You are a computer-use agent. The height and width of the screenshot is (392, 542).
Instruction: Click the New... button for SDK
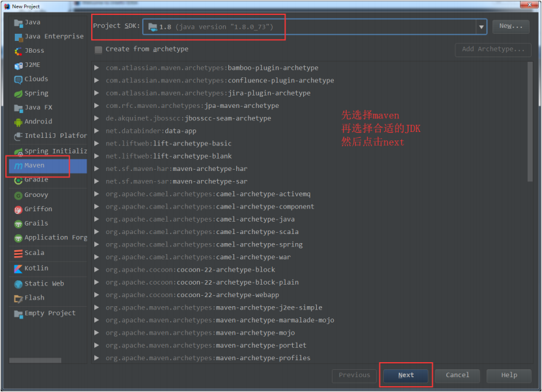(x=511, y=27)
